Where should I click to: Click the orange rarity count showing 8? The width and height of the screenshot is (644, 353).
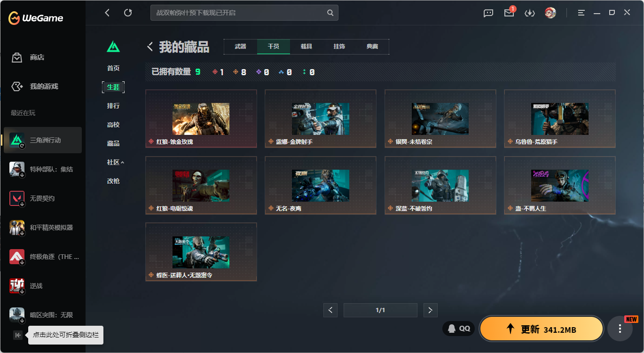(x=240, y=72)
